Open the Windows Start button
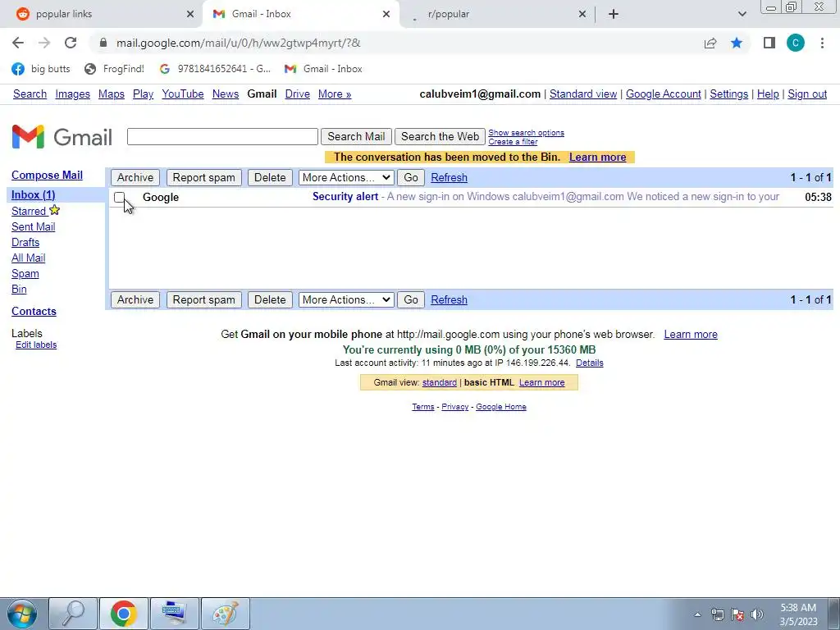 tap(22, 614)
